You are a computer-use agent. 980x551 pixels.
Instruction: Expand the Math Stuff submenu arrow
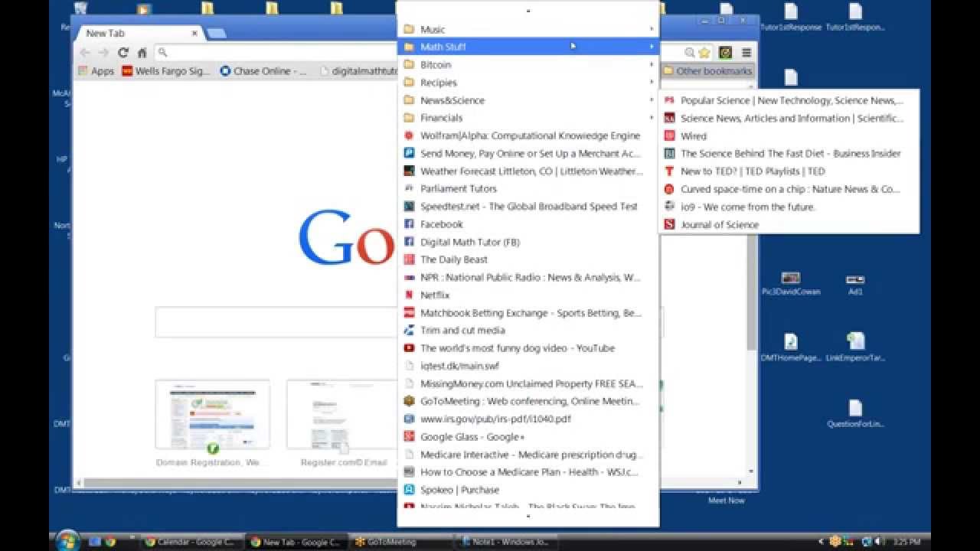click(652, 47)
